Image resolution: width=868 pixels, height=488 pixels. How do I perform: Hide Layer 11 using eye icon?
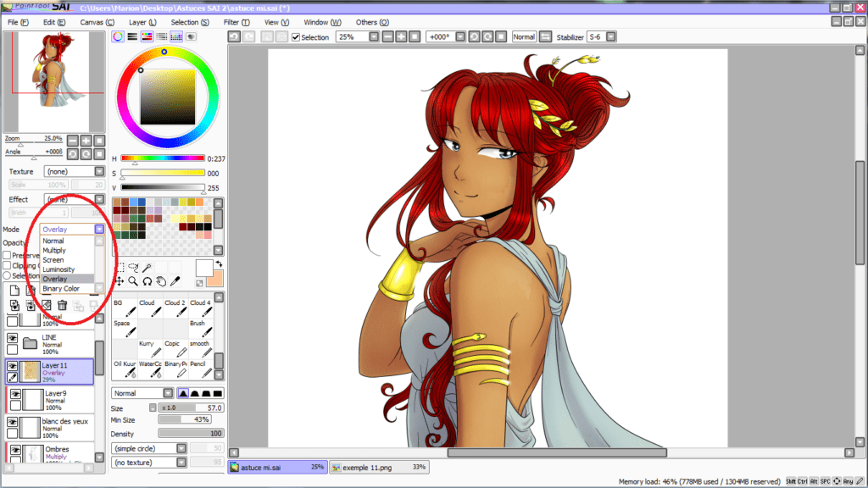pyautogui.click(x=12, y=366)
